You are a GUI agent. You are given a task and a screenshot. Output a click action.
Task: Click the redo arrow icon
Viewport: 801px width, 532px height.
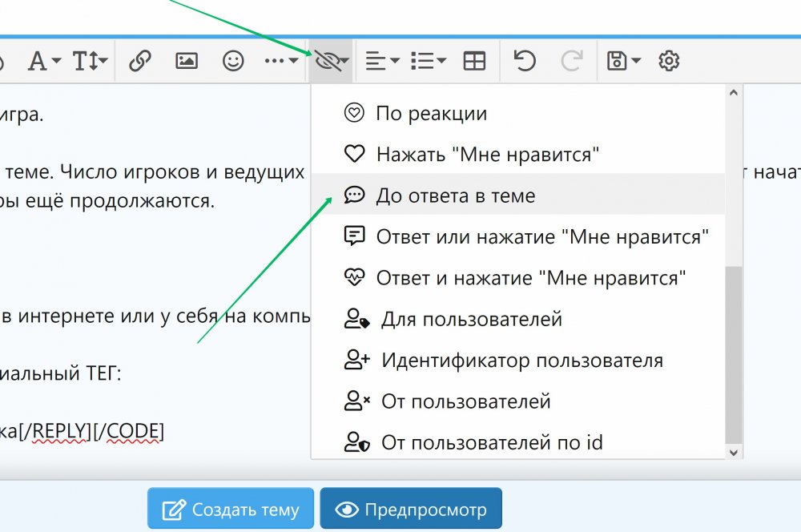click(571, 61)
